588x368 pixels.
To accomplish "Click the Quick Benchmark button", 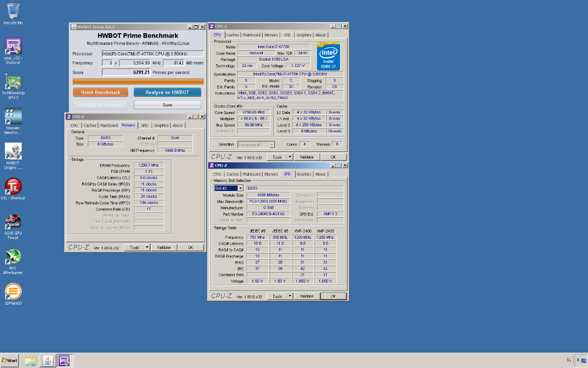I will coord(101,93).
